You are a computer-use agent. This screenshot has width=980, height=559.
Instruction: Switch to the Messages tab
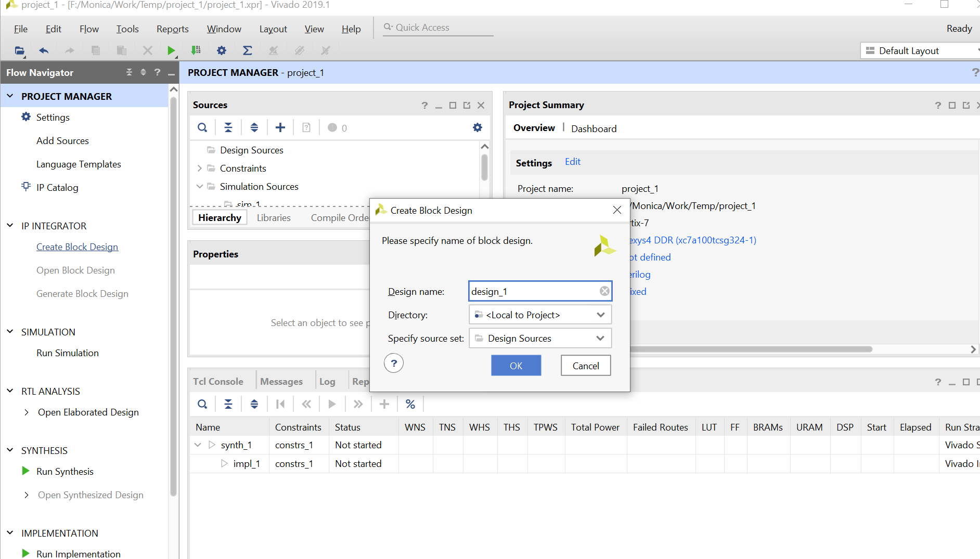tap(281, 382)
